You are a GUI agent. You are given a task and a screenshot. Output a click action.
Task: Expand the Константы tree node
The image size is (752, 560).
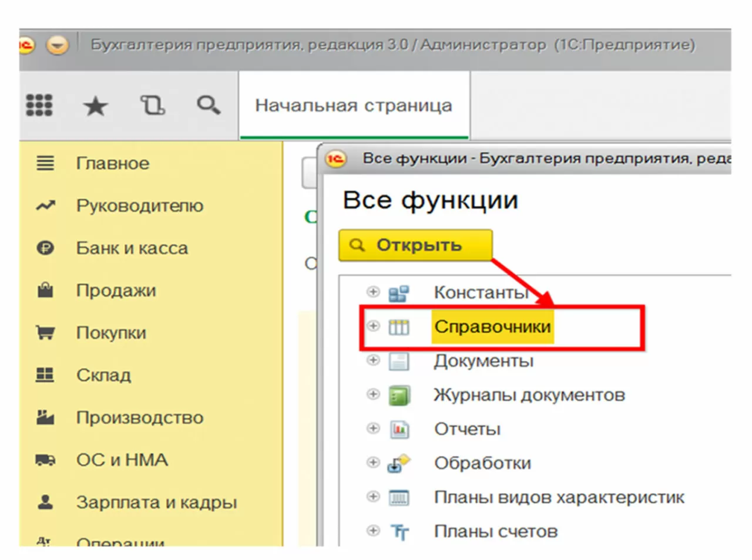point(373,292)
